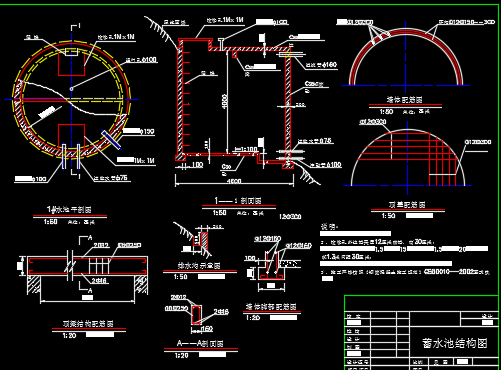Click the 1:20 scale under A——A剖面图
501x370 pixels.
(x=182, y=356)
